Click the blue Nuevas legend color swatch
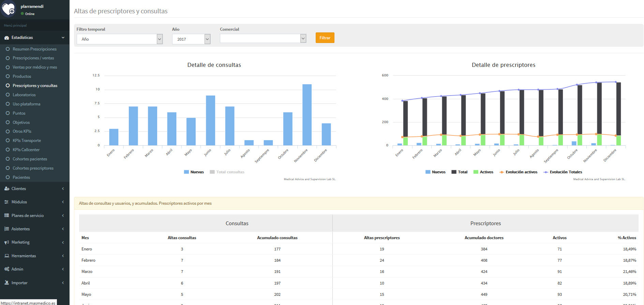The width and height of the screenshot is (644, 305). coord(186,172)
